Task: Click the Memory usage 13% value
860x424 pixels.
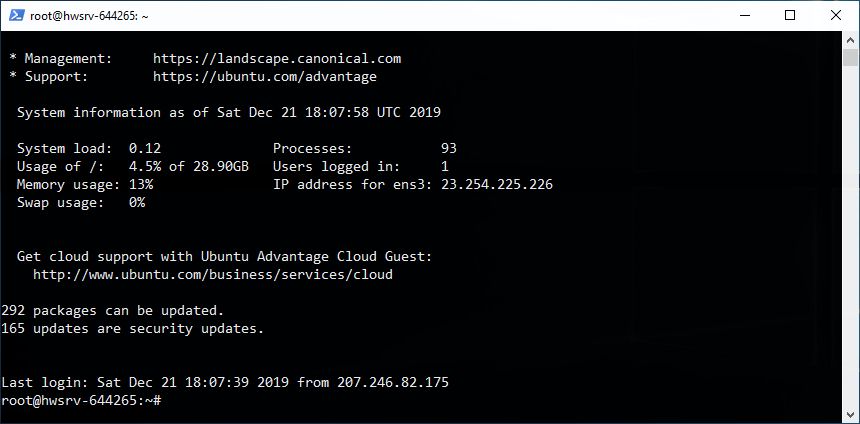Action: click(x=141, y=185)
